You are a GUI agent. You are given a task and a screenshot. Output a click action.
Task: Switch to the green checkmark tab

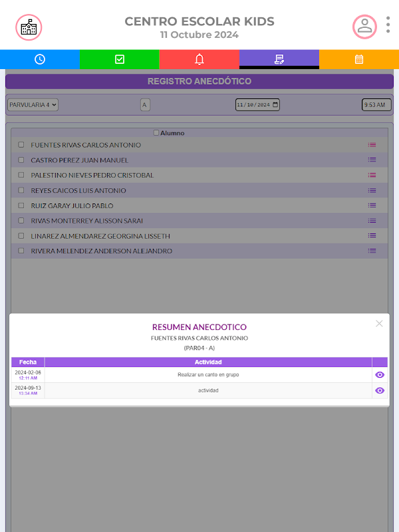point(120,59)
